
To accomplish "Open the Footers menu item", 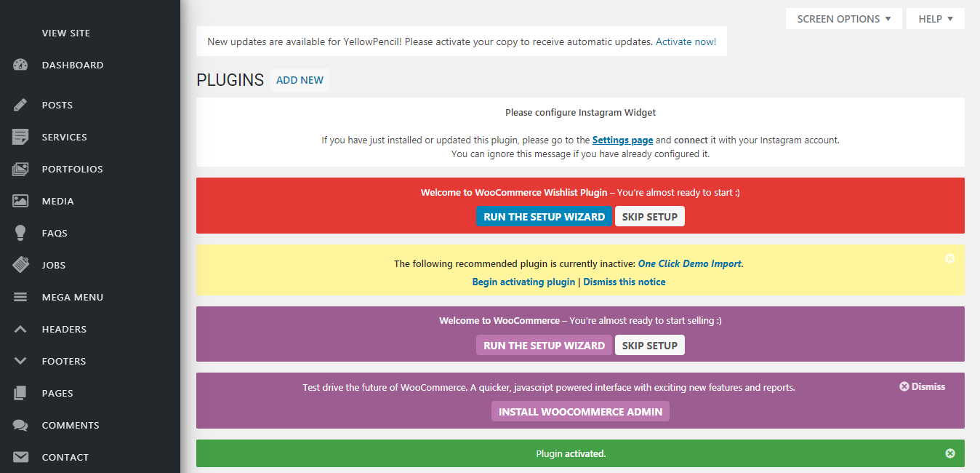I will (x=64, y=361).
